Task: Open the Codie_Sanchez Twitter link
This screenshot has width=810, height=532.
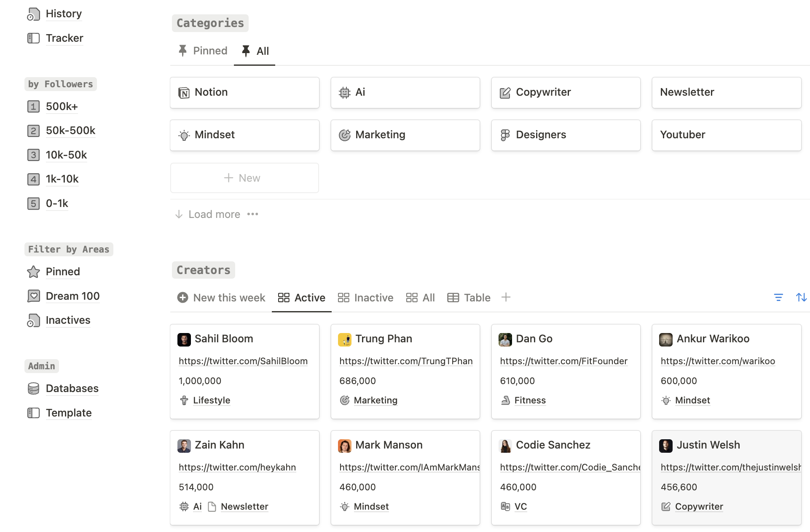Action: click(x=570, y=468)
